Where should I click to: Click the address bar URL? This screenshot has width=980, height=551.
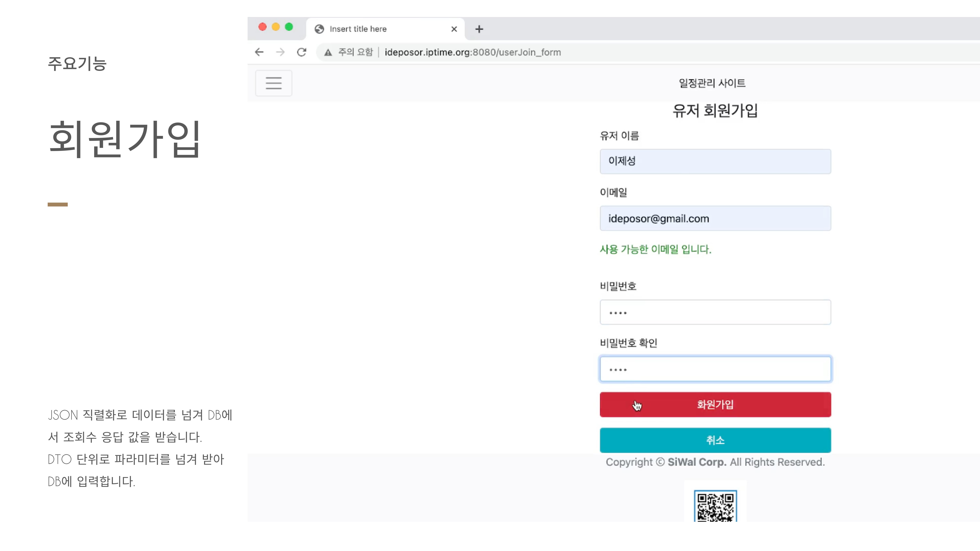coord(473,52)
